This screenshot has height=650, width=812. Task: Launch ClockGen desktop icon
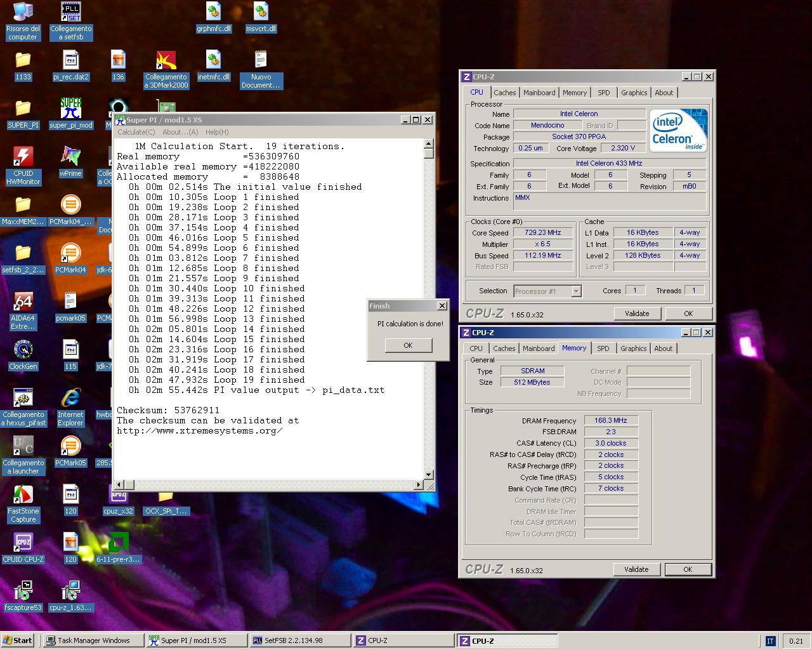tap(23, 350)
